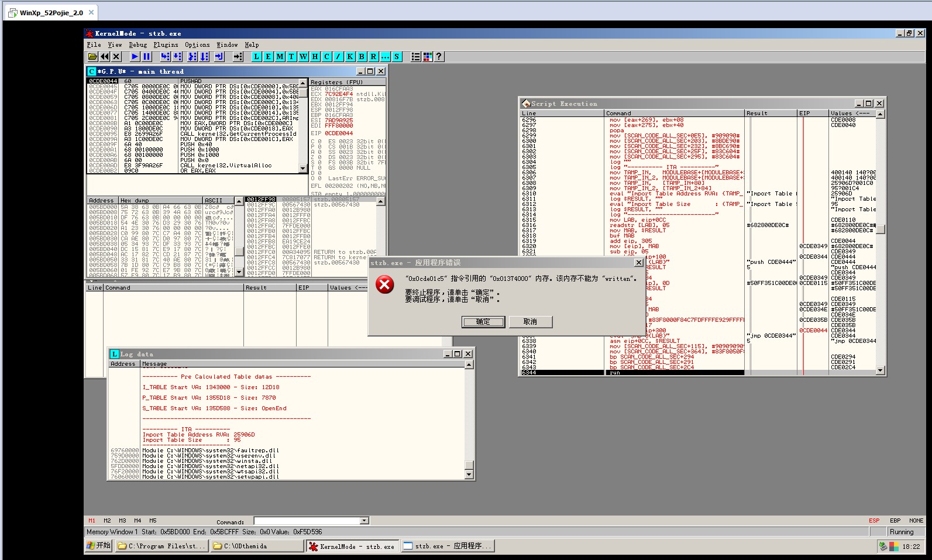Show Threads via T icon

pyautogui.click(x=292, y=56)
